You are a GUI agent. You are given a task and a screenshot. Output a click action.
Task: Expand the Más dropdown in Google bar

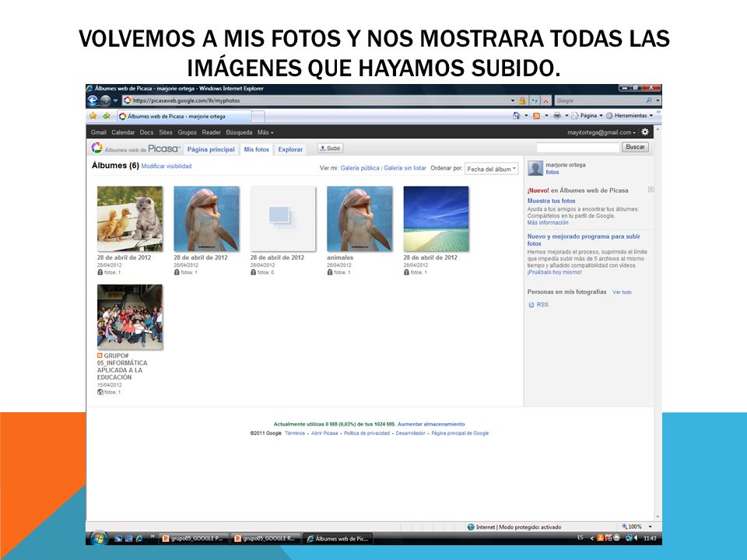[x=265, y=132]
